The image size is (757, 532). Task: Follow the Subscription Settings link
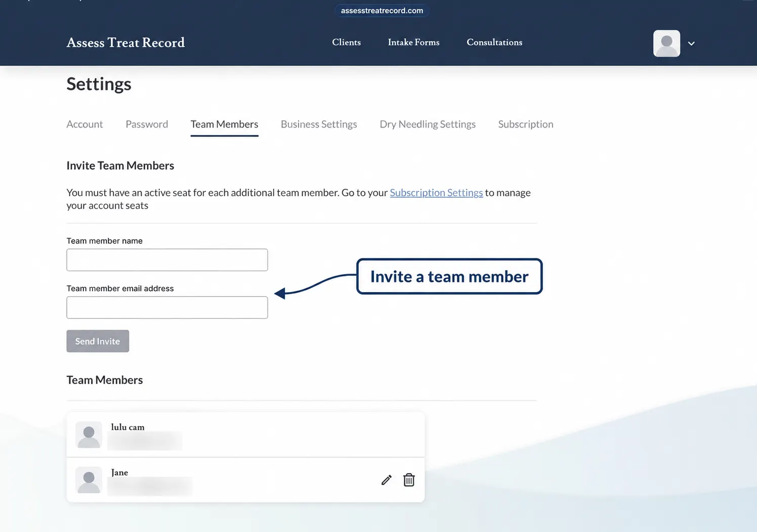(x=436, y=193)
